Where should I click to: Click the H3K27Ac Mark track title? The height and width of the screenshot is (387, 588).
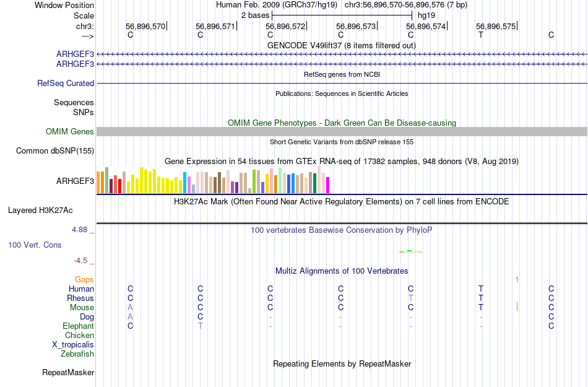coord(342,202)
